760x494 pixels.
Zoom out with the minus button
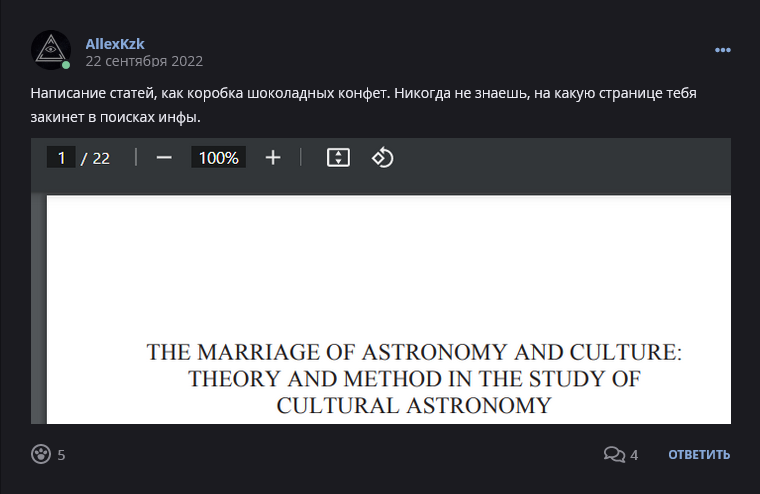click(164, 158)
